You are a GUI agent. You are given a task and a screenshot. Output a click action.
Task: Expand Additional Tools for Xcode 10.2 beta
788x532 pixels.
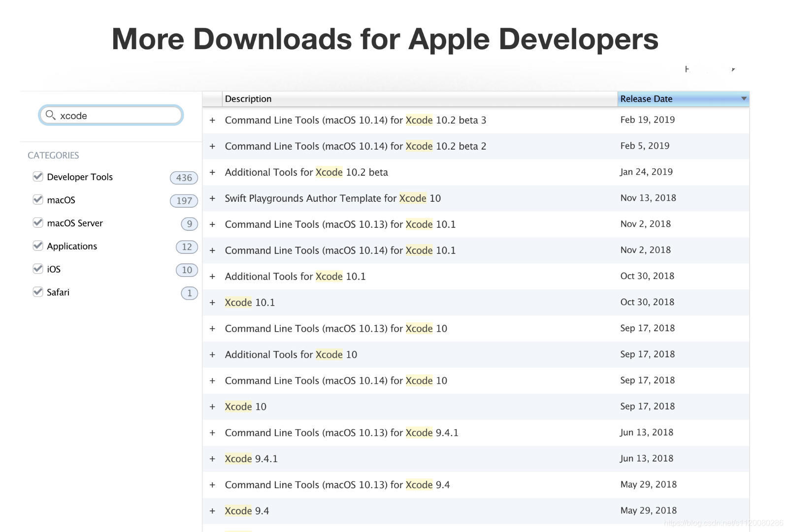[x=212, y=172]
